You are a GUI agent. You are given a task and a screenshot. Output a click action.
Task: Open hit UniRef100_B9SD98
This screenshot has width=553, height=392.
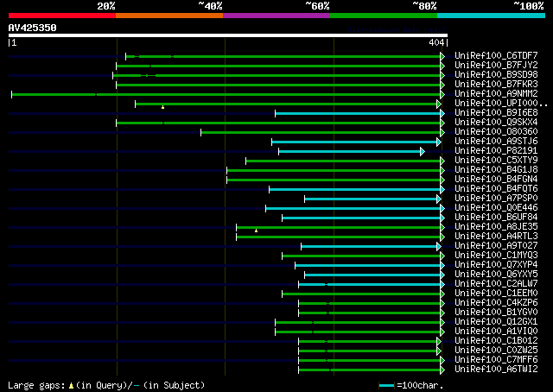coord(496,75)
